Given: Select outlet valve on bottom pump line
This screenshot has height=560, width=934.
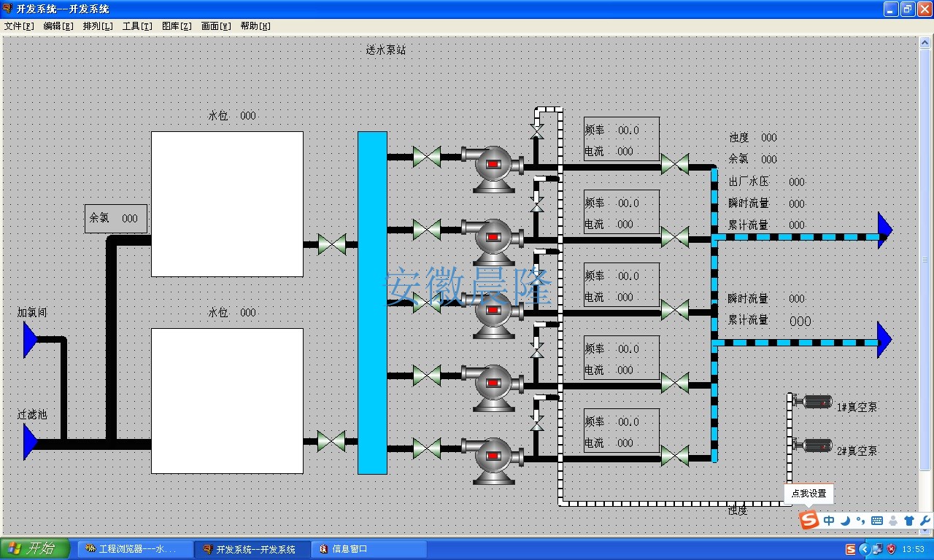Looking at the screenshot, I should (675, 456).
